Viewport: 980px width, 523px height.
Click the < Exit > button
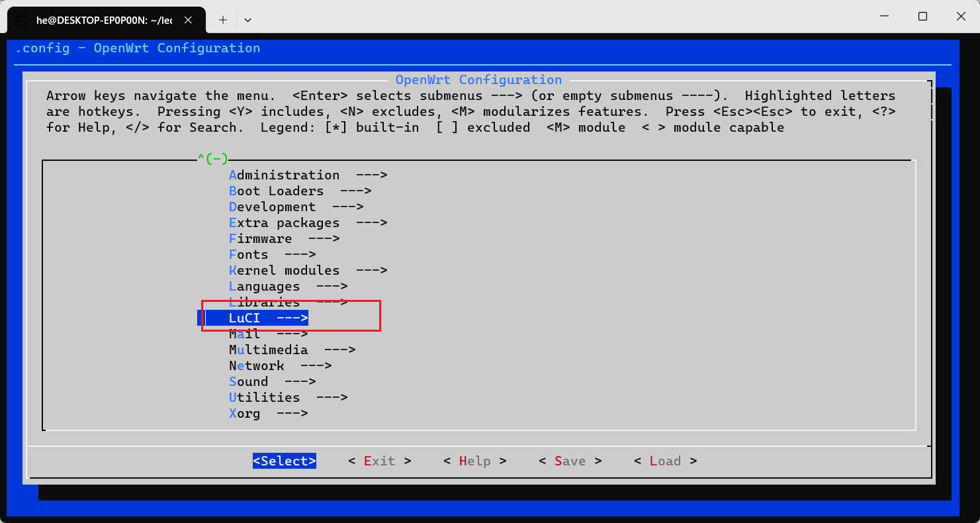point(380,461)
